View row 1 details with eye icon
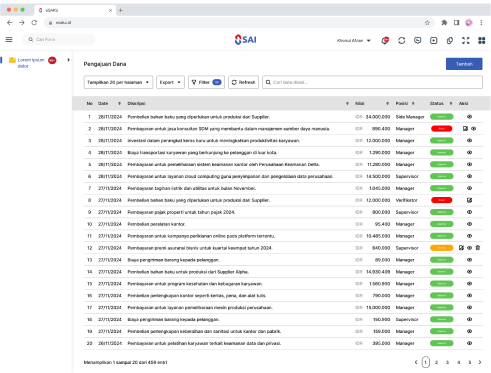491x373 pixels. tap(469, 117)
